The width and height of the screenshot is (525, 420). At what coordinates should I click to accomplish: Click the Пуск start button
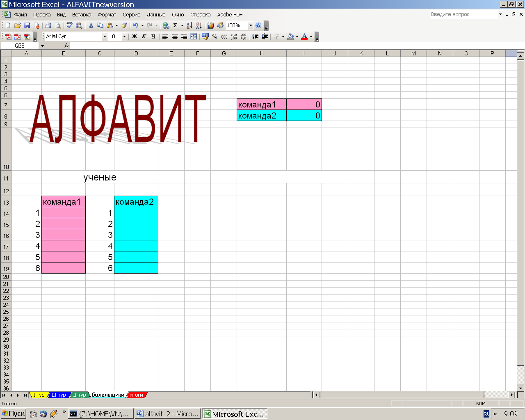coord(14,413)
